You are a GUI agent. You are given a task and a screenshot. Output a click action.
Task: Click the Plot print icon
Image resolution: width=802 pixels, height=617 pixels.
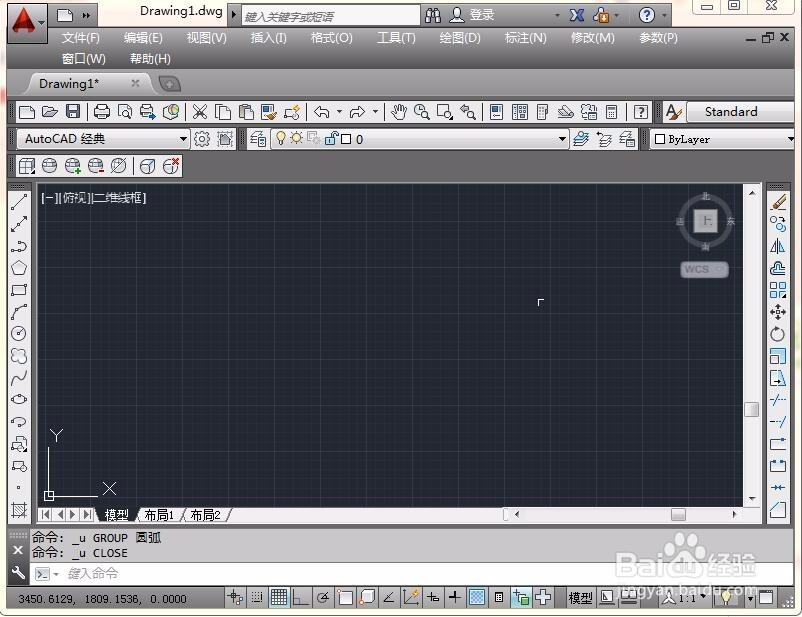[x=102, y=112]
